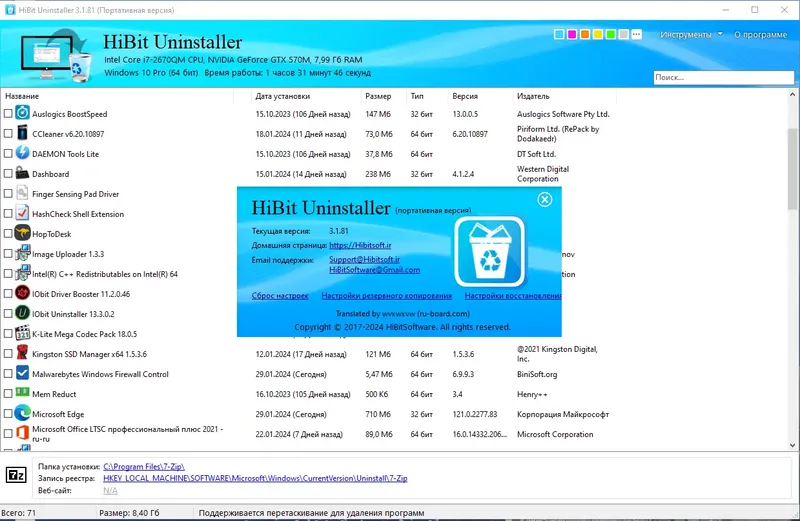Image resolution: width=800 pixels, height=521 pixels.
Task: Select the orange theme color swatch
Action: [585, 34]
